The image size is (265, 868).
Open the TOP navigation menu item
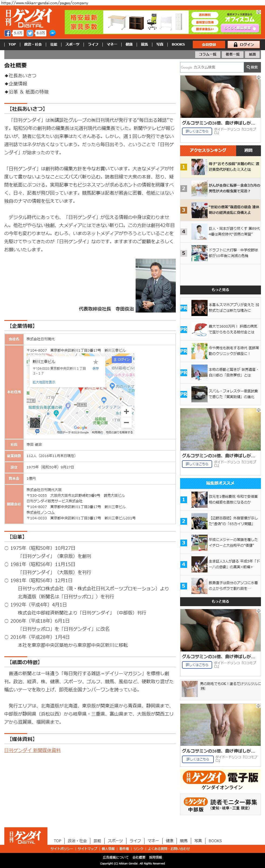pyautogui.click(x=12, y=44)
